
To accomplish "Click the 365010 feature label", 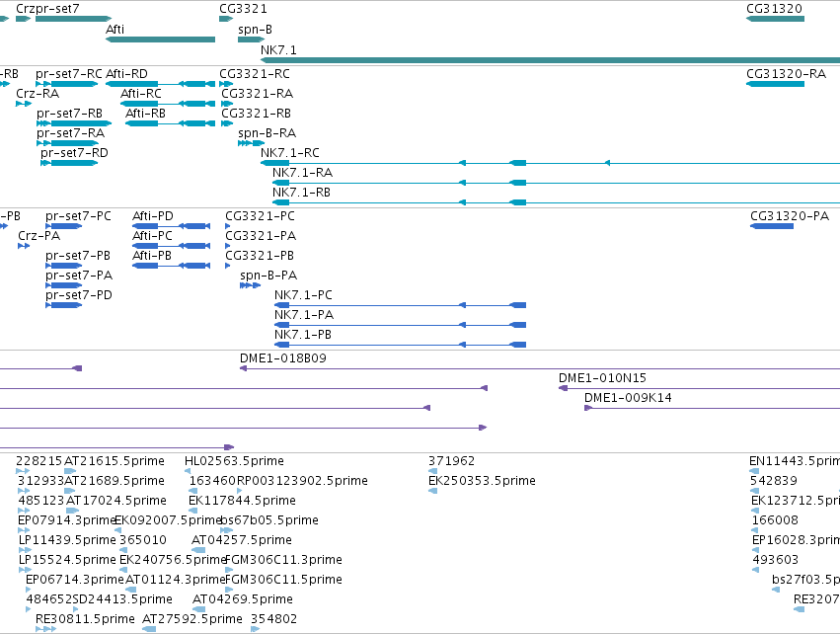I will coord(143,540).
